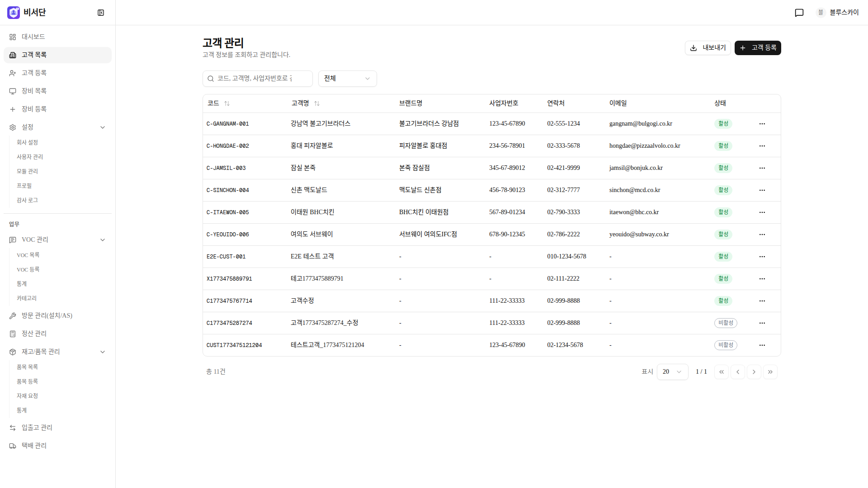Click code cell C-ITAEWON-005
The height and width of the screenshot is (488, 868).
coord(228,212)
